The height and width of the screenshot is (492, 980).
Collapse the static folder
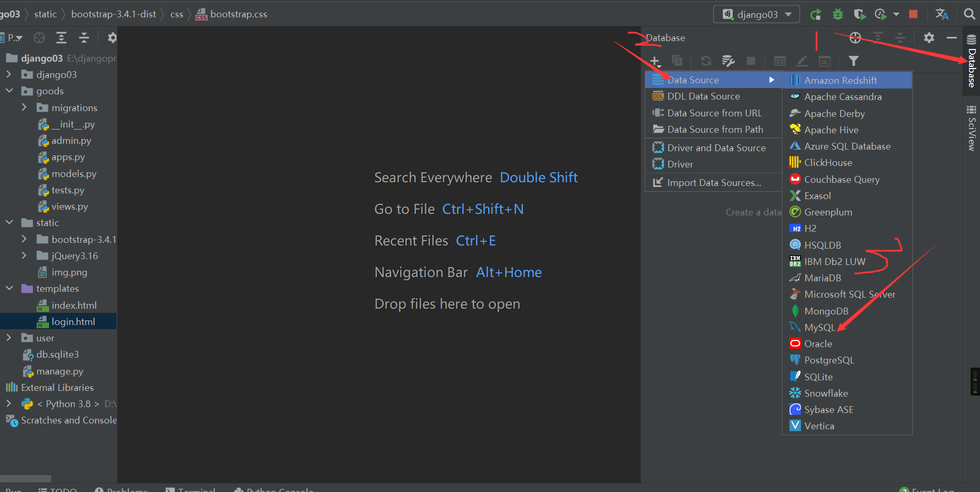[8, 222]
